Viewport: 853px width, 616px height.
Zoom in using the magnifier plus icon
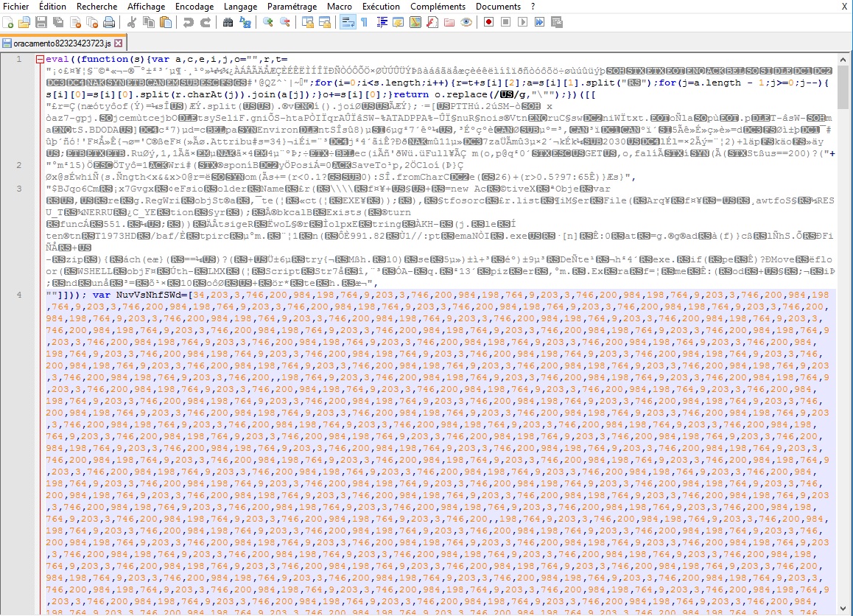(267, 22)
